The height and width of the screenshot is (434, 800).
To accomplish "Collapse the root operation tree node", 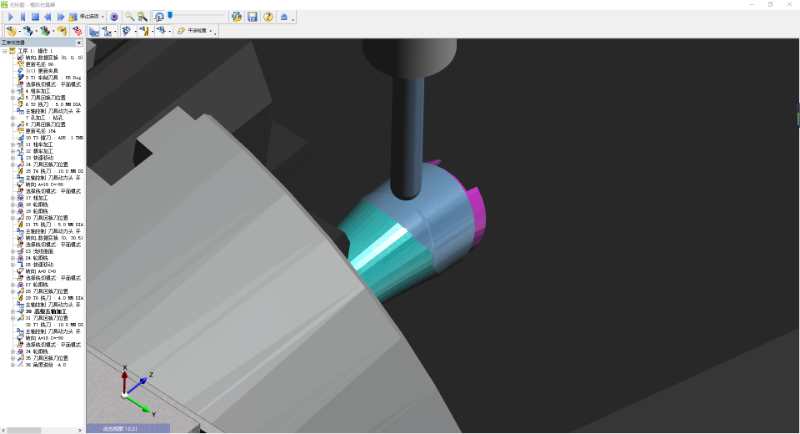I will click(x=5, y=51).
